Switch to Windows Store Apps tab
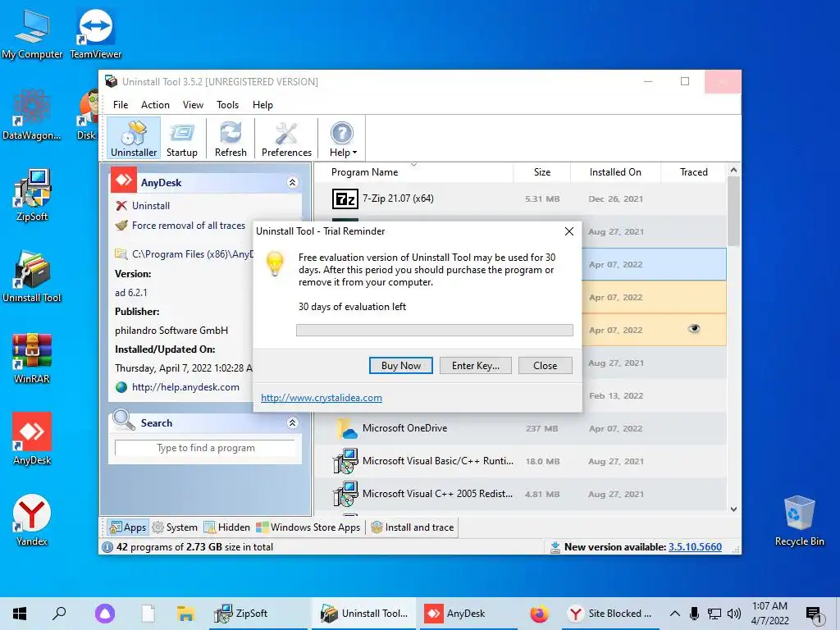Screen dimensions: 840x630 click(308, 527)
